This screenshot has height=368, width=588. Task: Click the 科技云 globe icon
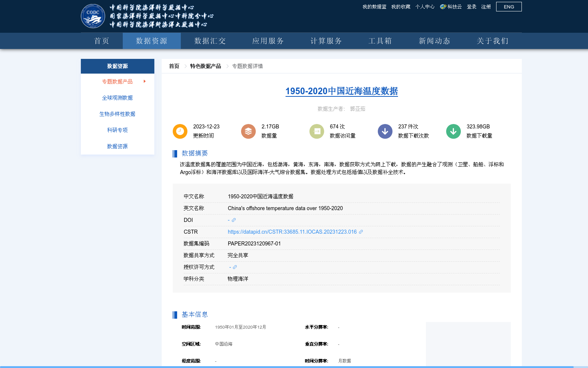pos(442,6)
